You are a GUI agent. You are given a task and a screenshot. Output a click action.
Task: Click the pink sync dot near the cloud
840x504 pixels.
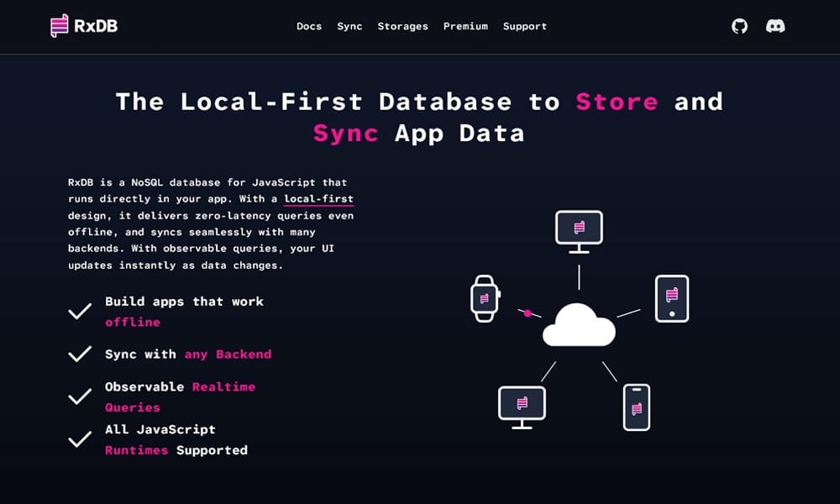point(528,312)
